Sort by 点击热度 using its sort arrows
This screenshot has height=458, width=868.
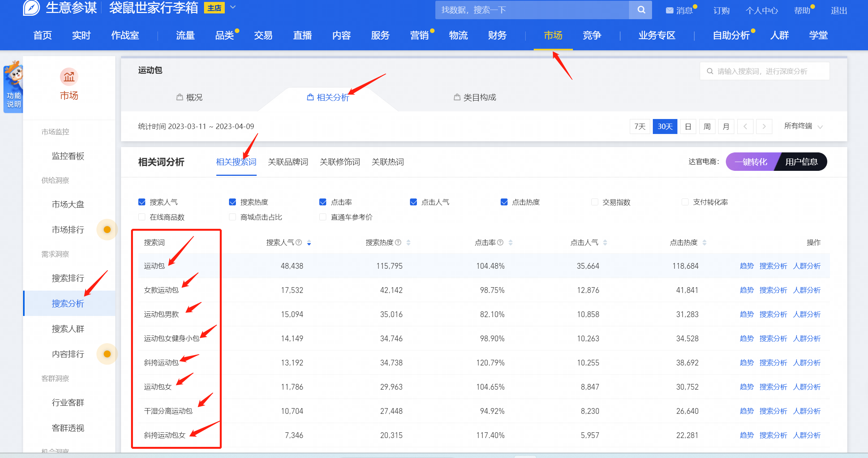click(704, 243)
